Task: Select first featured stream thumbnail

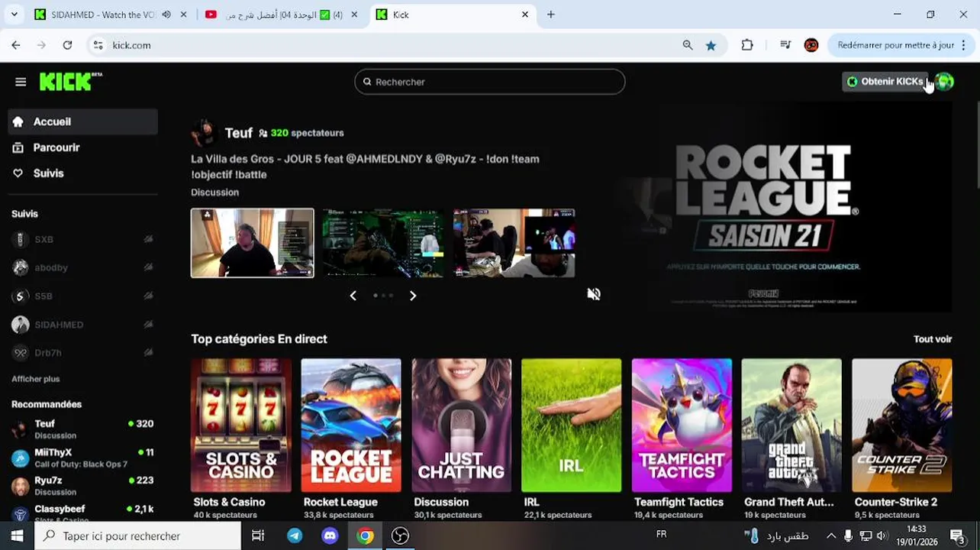Action: (x=252, y=243)
